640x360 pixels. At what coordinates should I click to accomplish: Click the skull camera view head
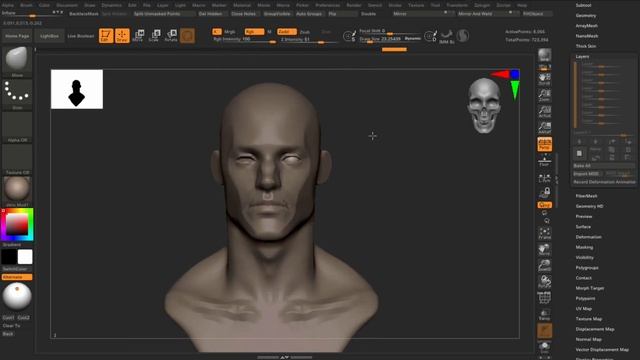pyautogui.click(x=484, y=106)
